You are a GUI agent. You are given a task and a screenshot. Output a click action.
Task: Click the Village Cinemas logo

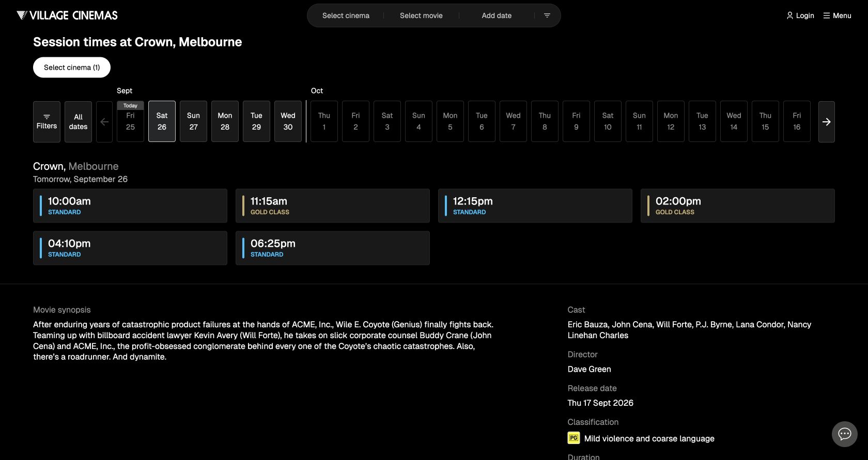(x=67, y=15)
